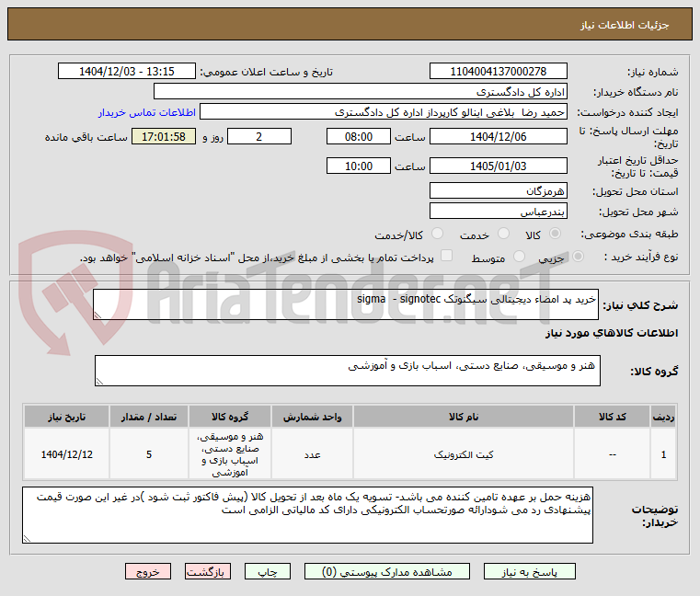
Task: Click the اطلاعات کالاهای مورد نیاز heading
Action: [612, 333]
